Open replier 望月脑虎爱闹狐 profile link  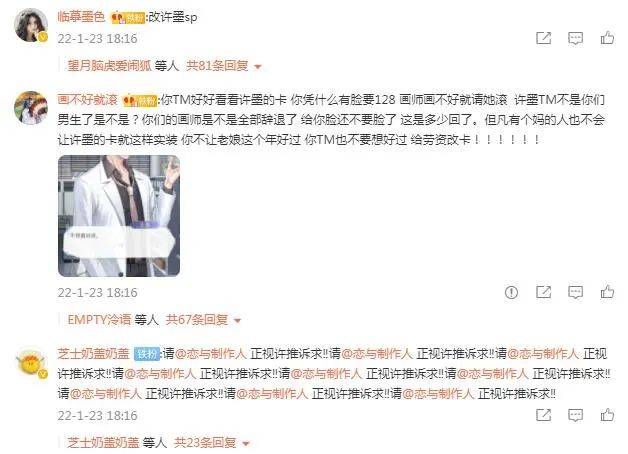click(110, 66)
